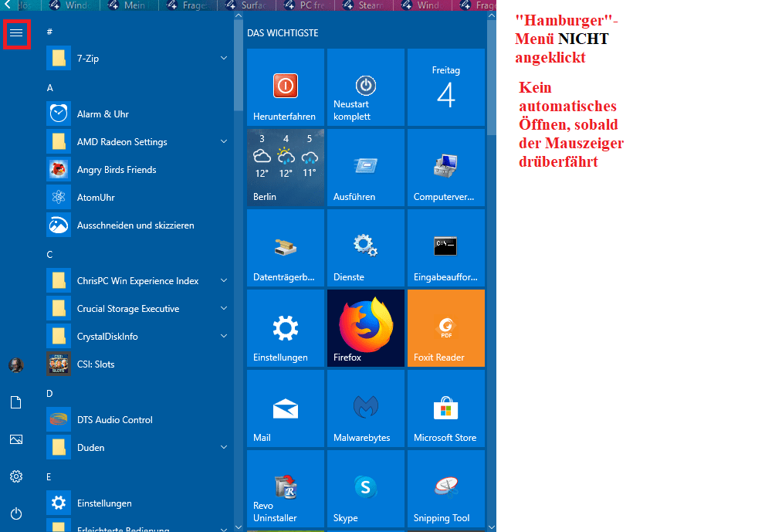Jump to section letter A heading
The height and width of the screenshot is (532, 765).
[49, 87]
